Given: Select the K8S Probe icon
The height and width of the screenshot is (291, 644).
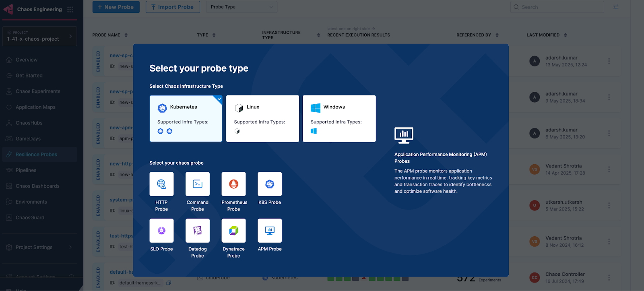Looking at the screenshot, I should tap(270, 184).
